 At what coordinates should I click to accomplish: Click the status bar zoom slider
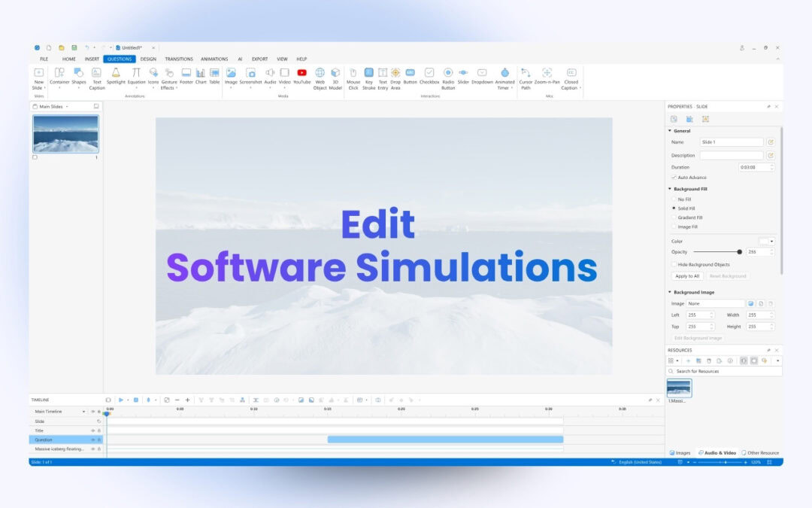click(719, 462)
